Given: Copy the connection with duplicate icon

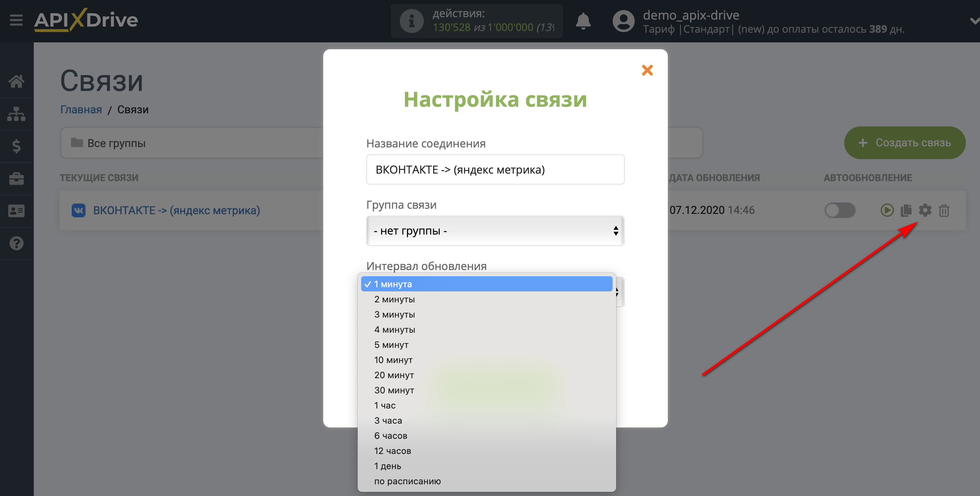Looking at the screenshot, I should point(906,210).
